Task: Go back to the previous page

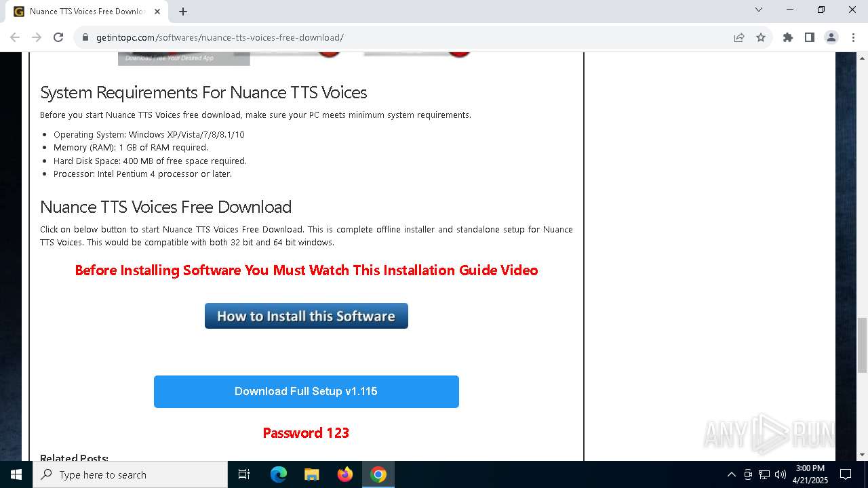Action: pyautogui.click(x=15, y=37)
